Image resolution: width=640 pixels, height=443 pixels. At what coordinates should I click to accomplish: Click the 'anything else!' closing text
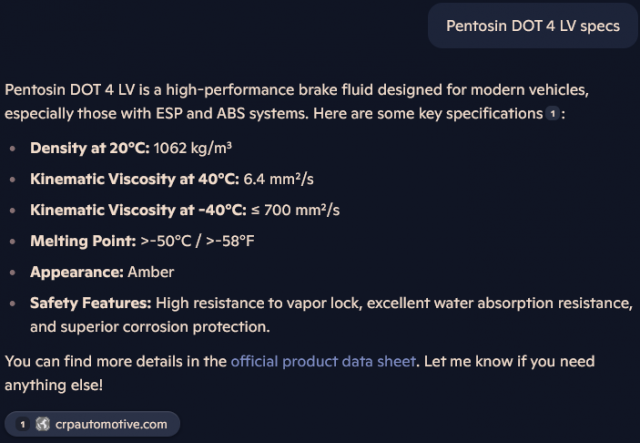54,385
